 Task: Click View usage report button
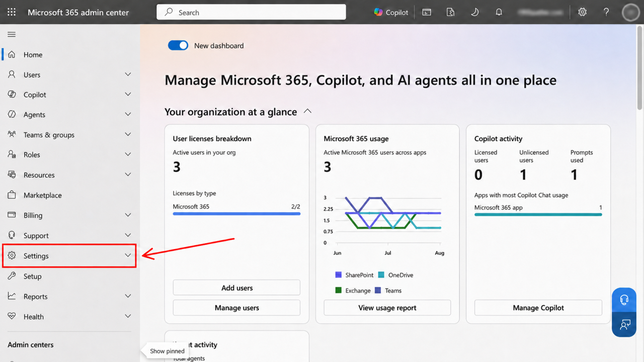tap(387, 308)
